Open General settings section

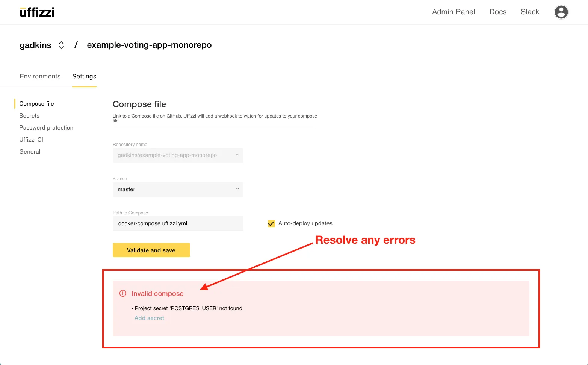point(30,152)
